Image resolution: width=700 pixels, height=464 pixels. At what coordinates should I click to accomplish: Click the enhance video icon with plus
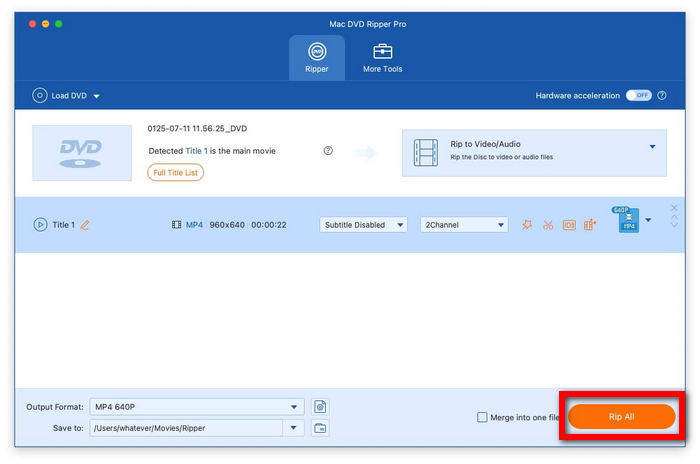pyautogui.click(x=590, y=225)
